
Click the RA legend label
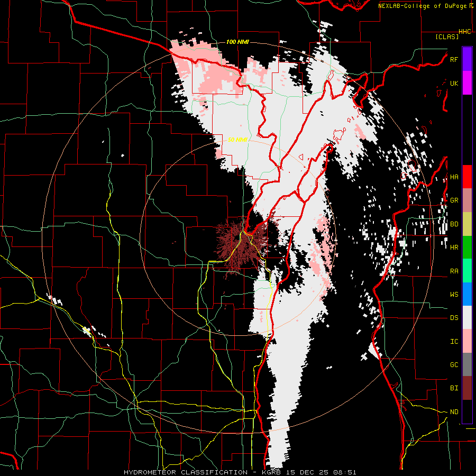(454, 271)
